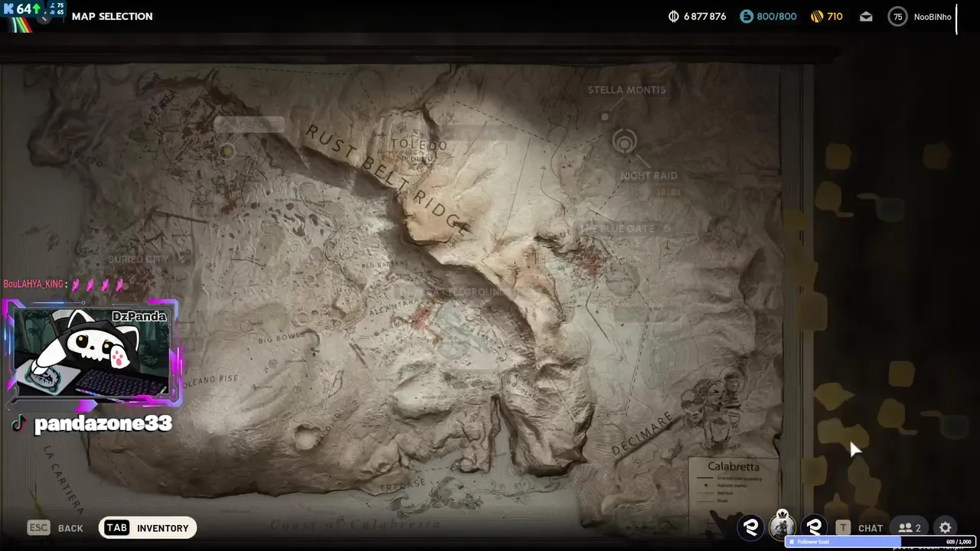Image resolution: width=980 pixels, height=551 pixels.
Task: Open the mail envelope icon
Action: tap(866, 16)
